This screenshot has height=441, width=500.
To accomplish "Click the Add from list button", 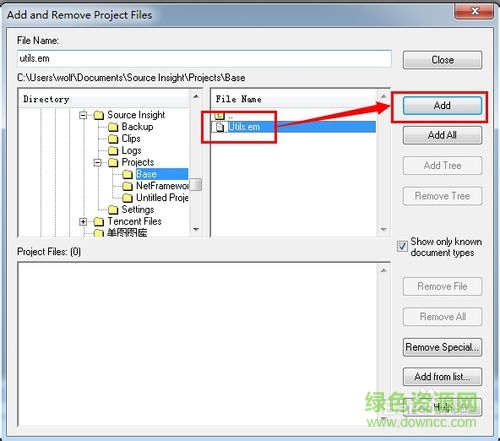I will tap(442, 377).
